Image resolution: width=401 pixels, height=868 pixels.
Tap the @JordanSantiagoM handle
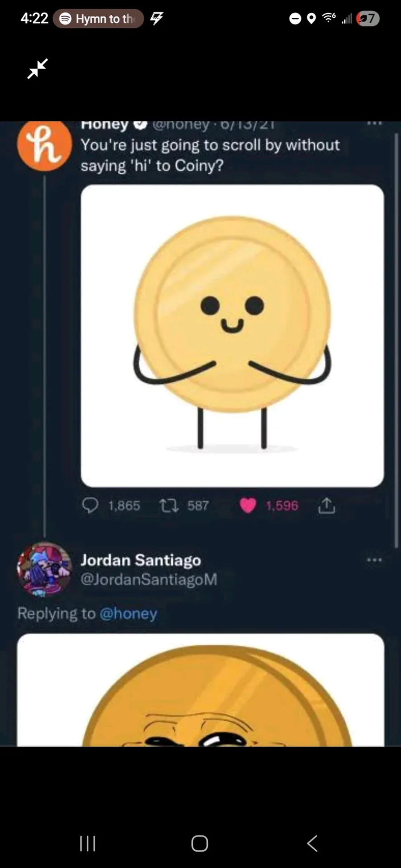[149, 579]
